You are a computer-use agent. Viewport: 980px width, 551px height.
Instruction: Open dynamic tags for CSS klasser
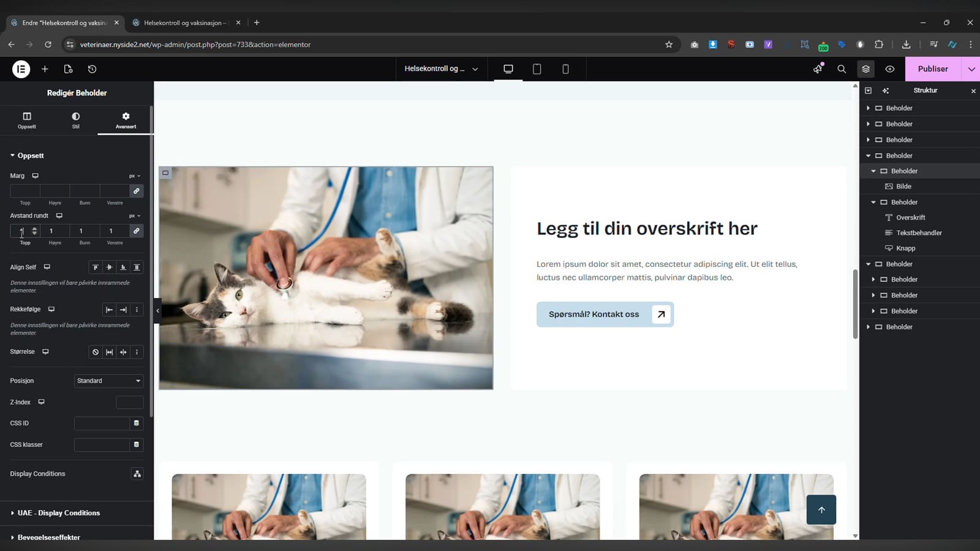coord(137,444)
